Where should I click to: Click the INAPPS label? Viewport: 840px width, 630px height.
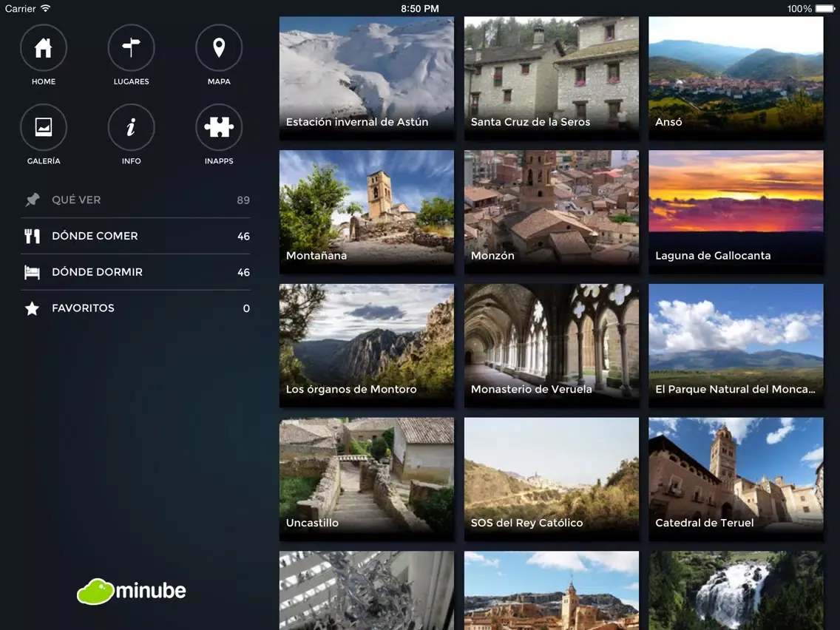point(219,160)
